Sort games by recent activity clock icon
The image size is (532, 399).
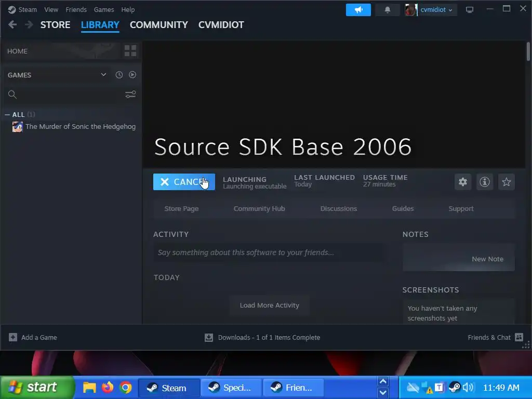(119, 75)
